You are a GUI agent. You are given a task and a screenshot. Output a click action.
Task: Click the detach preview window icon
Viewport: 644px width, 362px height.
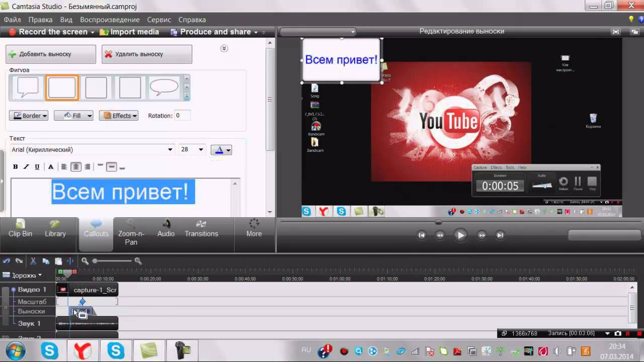click(634, 32)
